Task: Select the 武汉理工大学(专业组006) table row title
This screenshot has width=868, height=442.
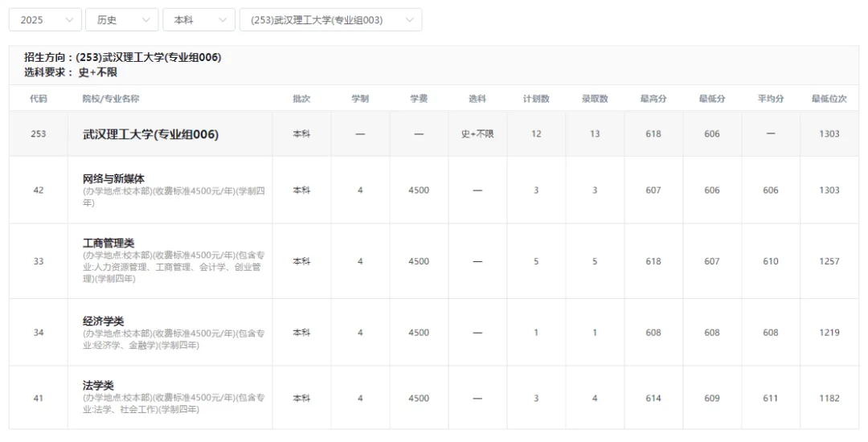Action: tap(150, 134)
